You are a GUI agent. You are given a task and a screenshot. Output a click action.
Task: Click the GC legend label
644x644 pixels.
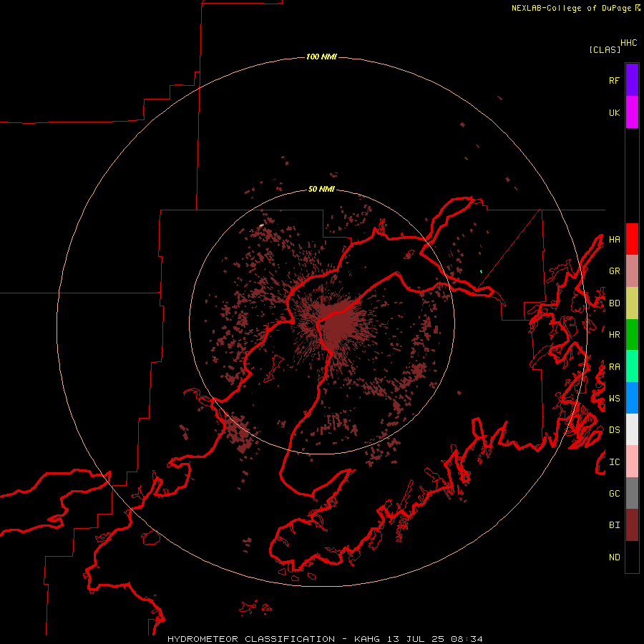[614, 494]
